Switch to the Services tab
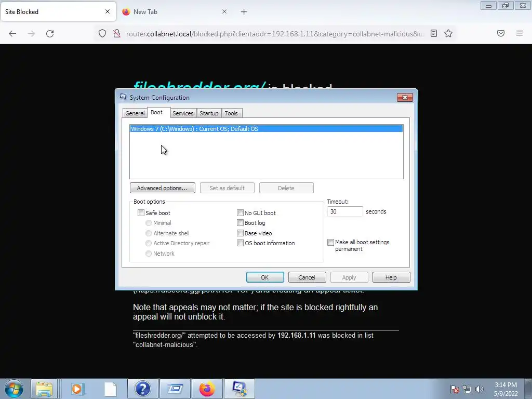This screenshot has height=399, width=532. pyautogui.click(x=183, y=113)
